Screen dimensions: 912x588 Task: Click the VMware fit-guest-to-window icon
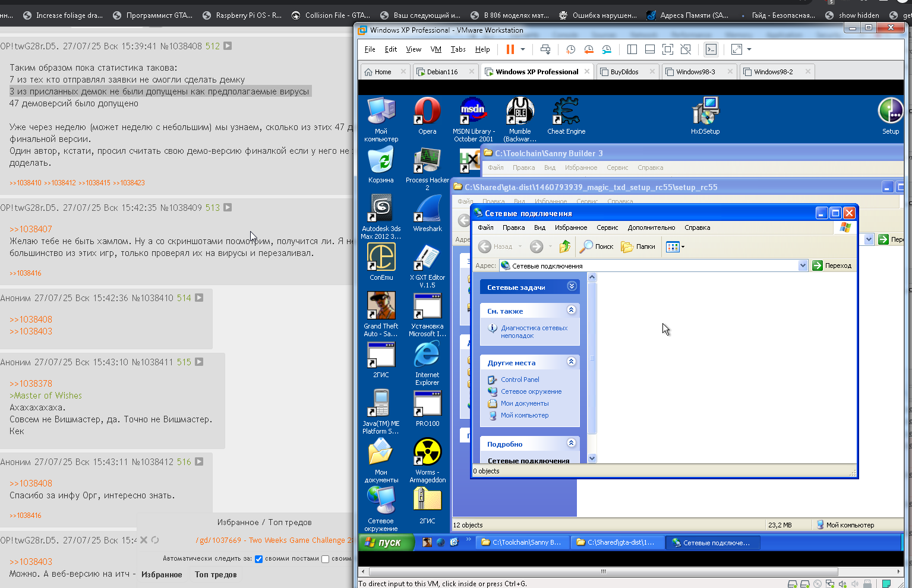(668, 49)
